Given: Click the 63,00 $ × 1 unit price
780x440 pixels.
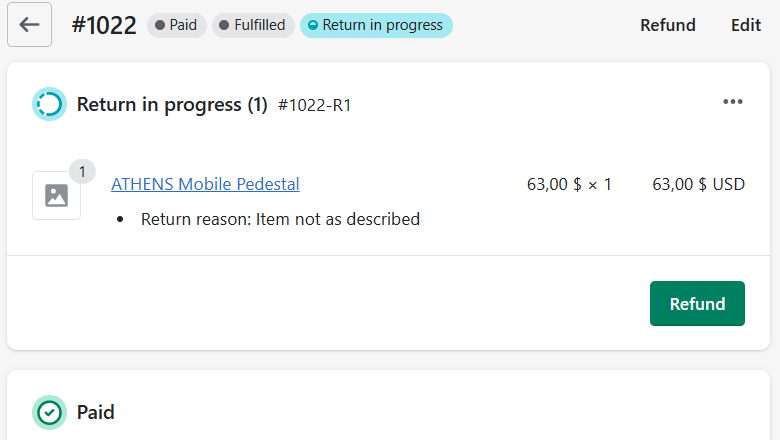Looking at the screenshot, I should pyautogui.click(x=569, y=184).
